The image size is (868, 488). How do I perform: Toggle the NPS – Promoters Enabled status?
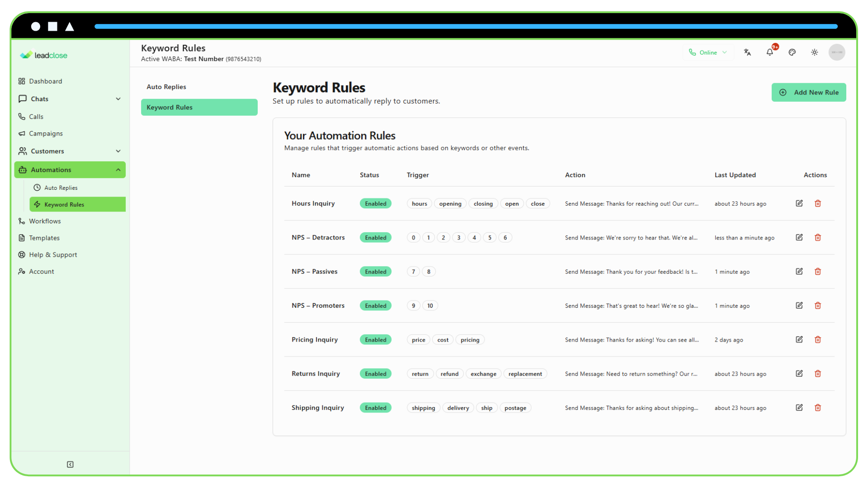[x=375, y=305]
